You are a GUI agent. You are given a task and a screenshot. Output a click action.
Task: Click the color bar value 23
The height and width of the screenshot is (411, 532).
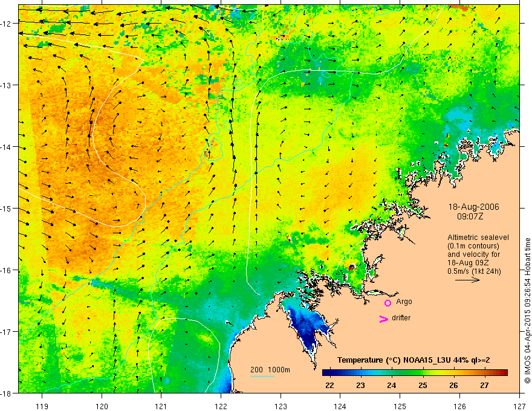[x=360, y=385]
